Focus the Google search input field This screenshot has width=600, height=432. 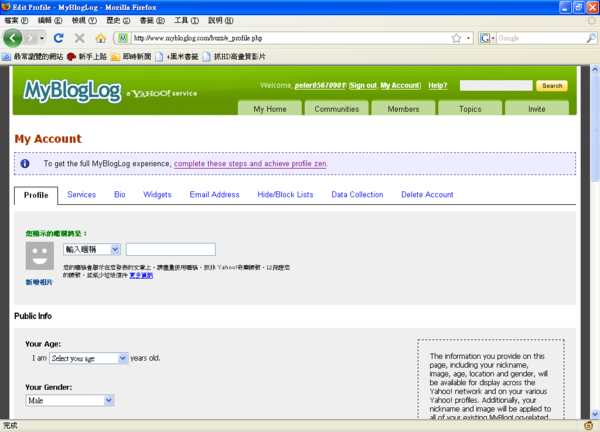pyautogui.click(x=541, y=38)
